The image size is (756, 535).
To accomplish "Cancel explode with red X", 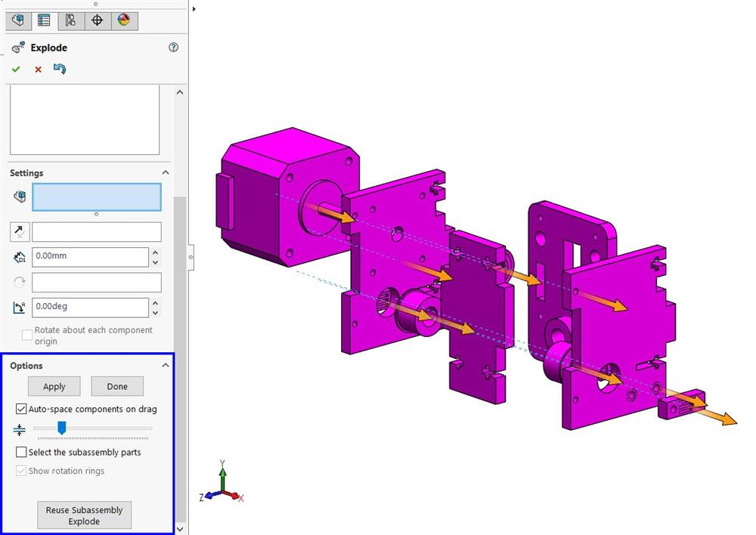I will [x=38, y=70].
